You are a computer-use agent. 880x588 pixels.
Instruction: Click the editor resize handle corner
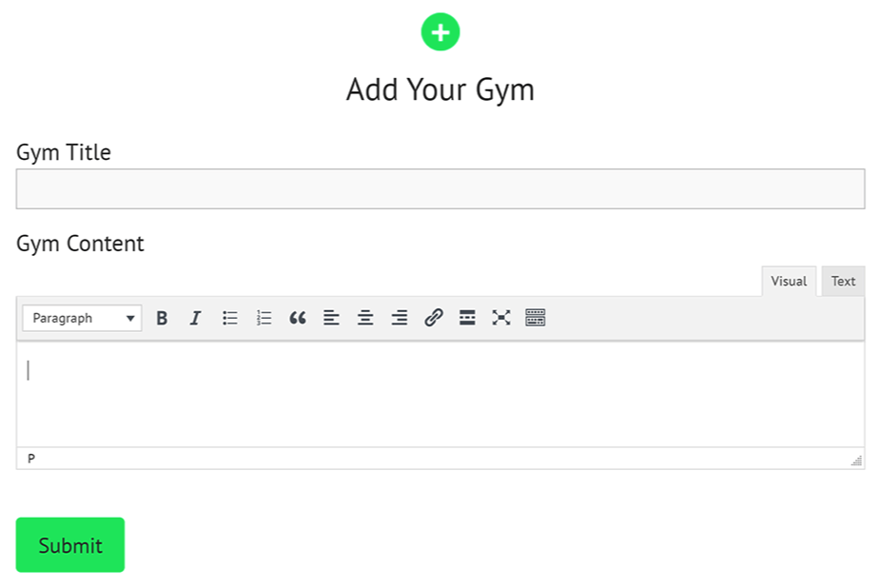(856, 461)
